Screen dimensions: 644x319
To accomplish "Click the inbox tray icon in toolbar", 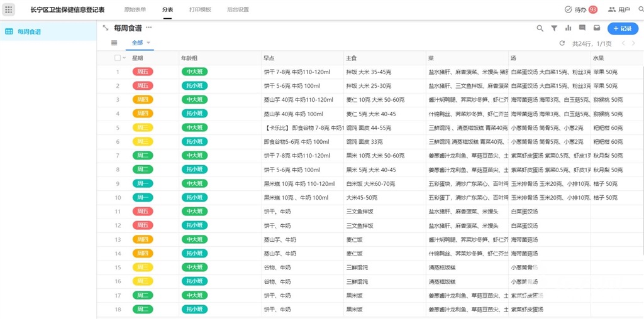I will (597, 28).
